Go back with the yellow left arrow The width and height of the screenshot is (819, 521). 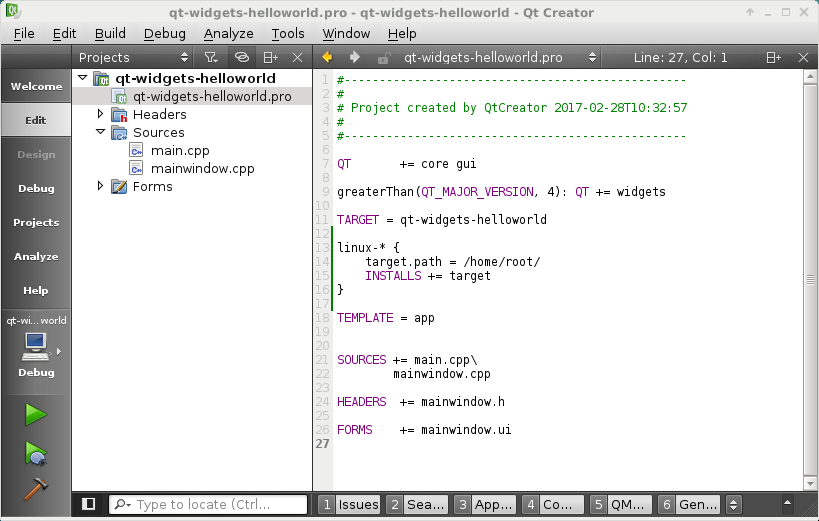(x=327, y=57)
